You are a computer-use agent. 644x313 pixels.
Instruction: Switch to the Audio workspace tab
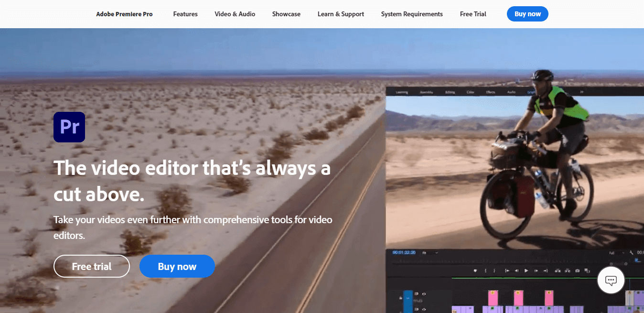pyautogui.click(x=511, y=92)
